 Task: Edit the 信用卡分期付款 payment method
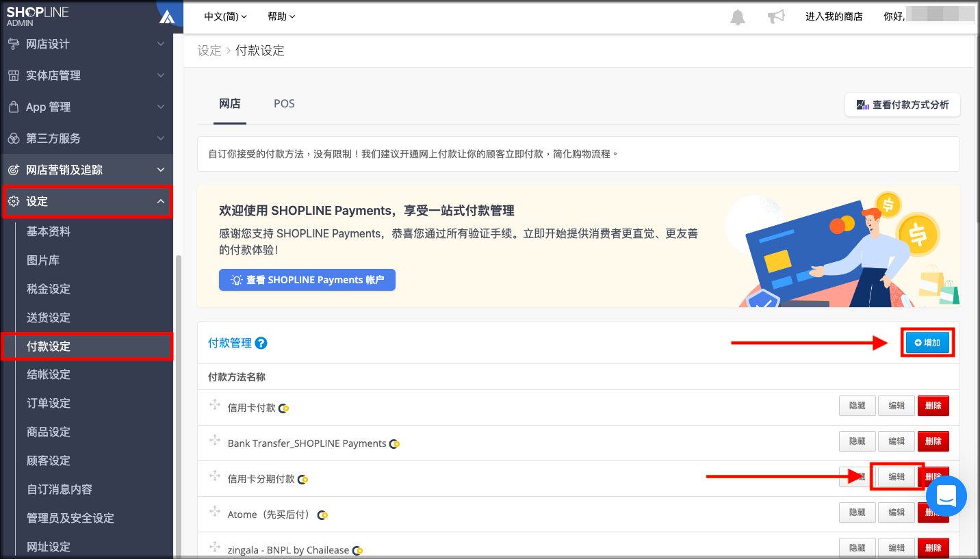point(897,477)
